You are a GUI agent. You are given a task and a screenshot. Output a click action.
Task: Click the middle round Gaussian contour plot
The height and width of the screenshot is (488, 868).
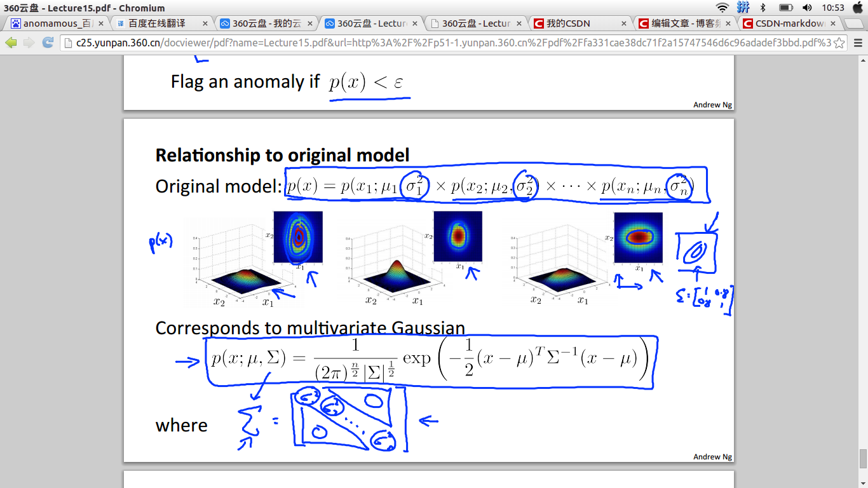point(458,236)
